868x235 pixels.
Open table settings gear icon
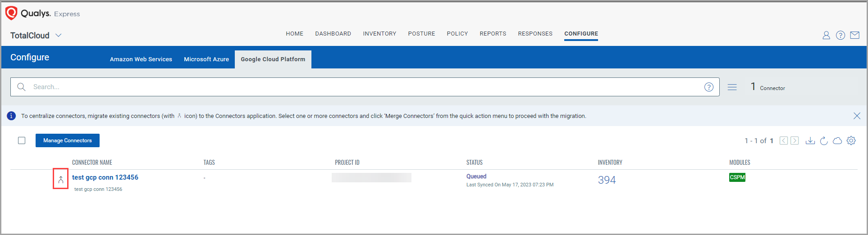[x=851, y=140]
